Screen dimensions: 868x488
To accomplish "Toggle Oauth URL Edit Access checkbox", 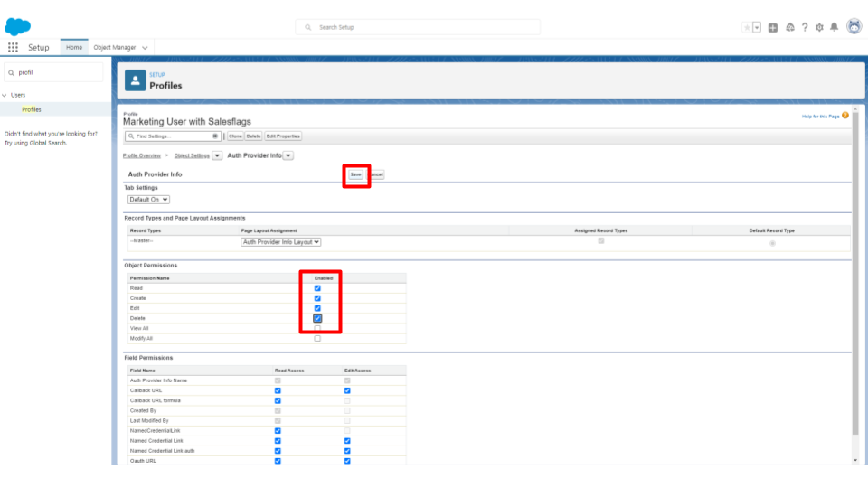I will (x=347, y=461).
